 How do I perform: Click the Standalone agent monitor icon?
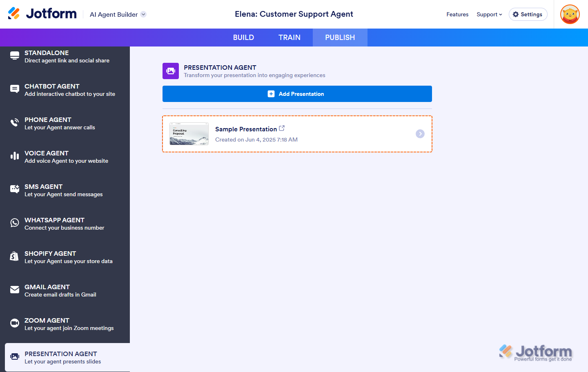pos(15,56)
